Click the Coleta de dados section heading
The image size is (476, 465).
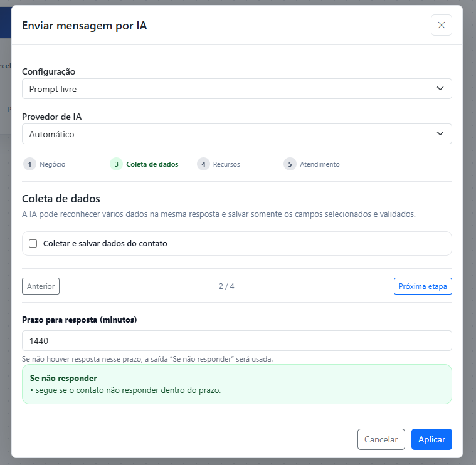pos(61,199)
